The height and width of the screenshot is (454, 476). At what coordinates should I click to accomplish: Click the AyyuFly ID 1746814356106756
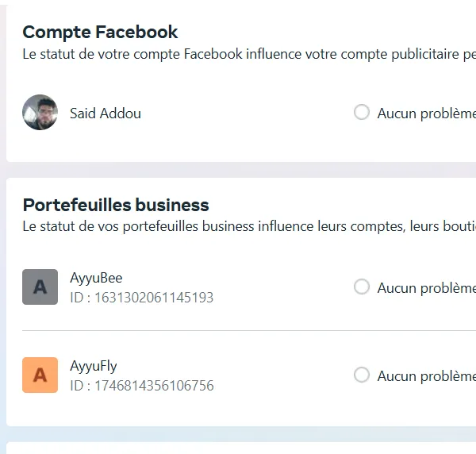pyautogui.click(x=141, y=386)
